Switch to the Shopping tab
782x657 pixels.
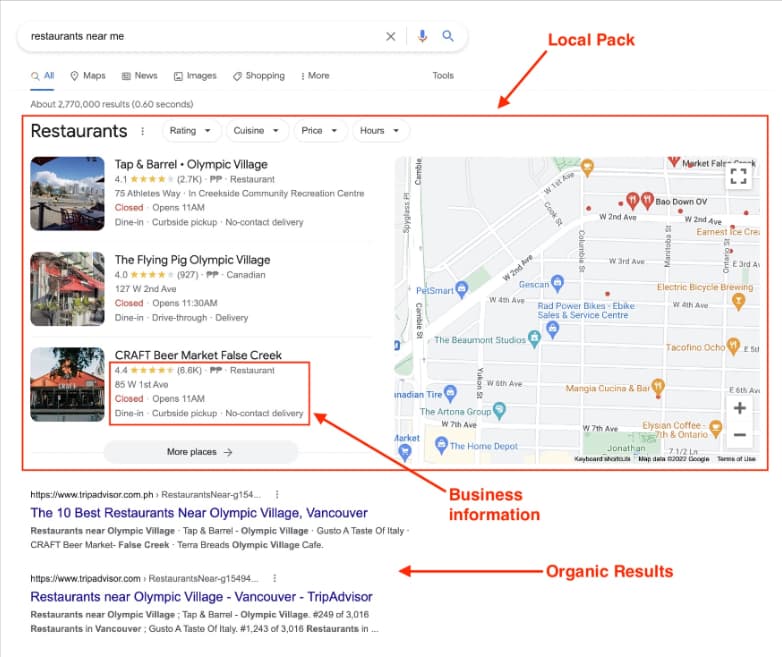coord(259,76)
